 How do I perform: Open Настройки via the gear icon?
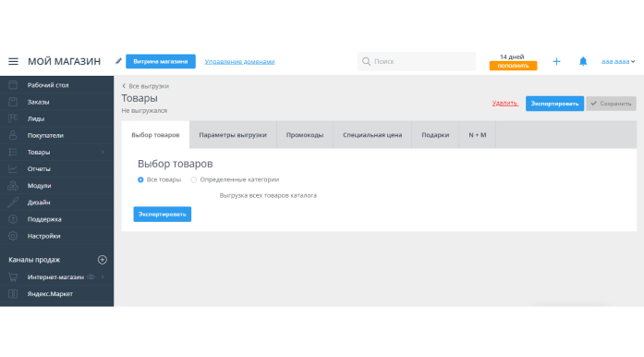pyautogui.click(x=13, y=236)
